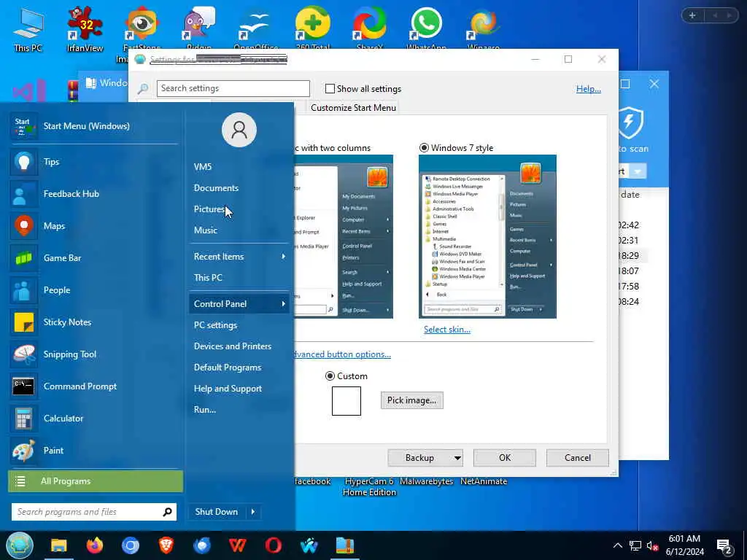Click Windows 7 style preview thumbnail
The image size is (747, 560).
487,237
